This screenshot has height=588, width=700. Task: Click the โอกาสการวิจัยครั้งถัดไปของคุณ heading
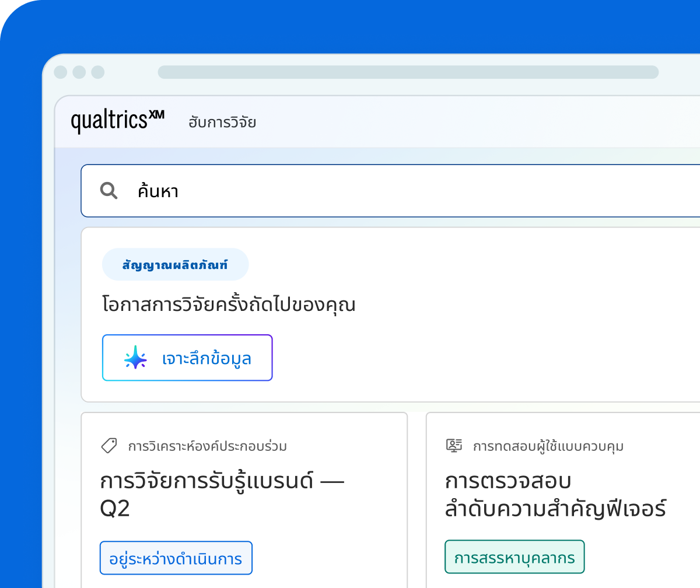229,305
